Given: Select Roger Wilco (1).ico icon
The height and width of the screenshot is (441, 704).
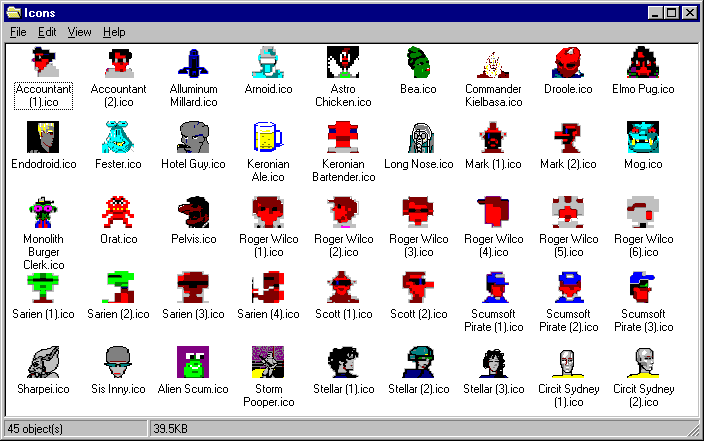Looking at the screenshot, I should 268,212.
